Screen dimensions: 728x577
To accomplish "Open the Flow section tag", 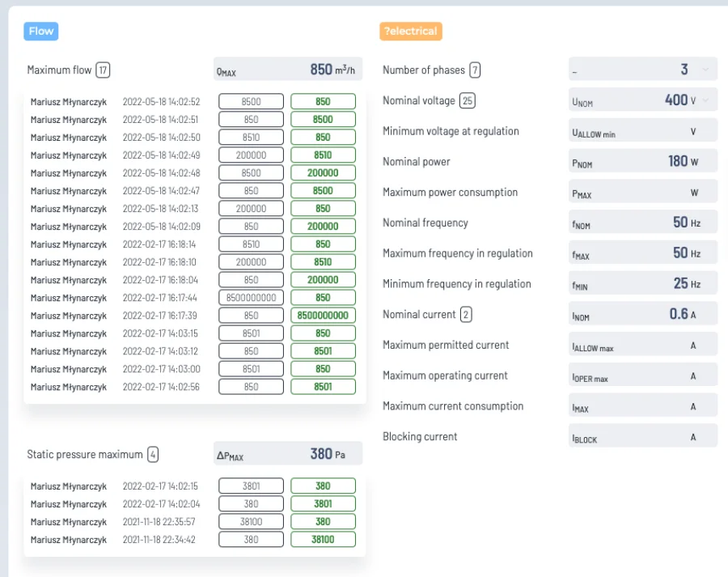I will (x=41, y=31).
